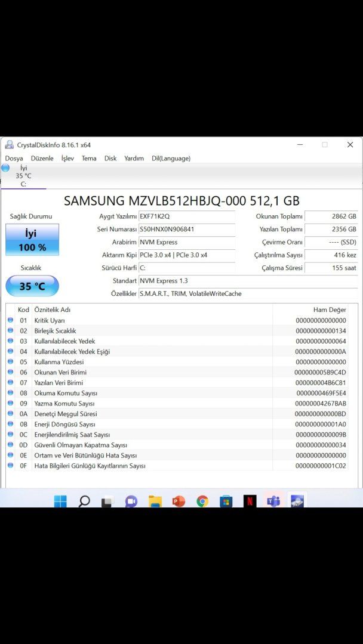
Task: Open the Tema menu
Action: pyautogui.click(x=89, y=158)
